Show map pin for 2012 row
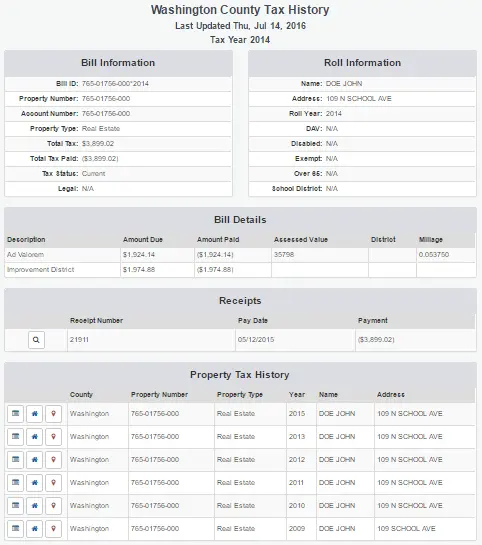 [54, 459]
